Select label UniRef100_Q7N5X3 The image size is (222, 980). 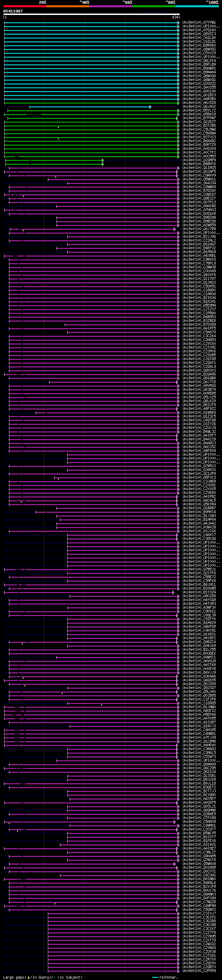(199, 466)
